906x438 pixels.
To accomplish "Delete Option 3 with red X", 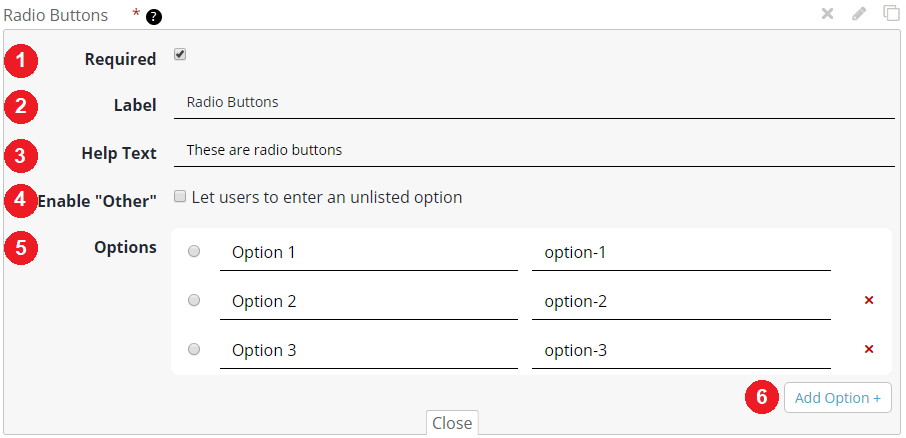I will [869, 349].
